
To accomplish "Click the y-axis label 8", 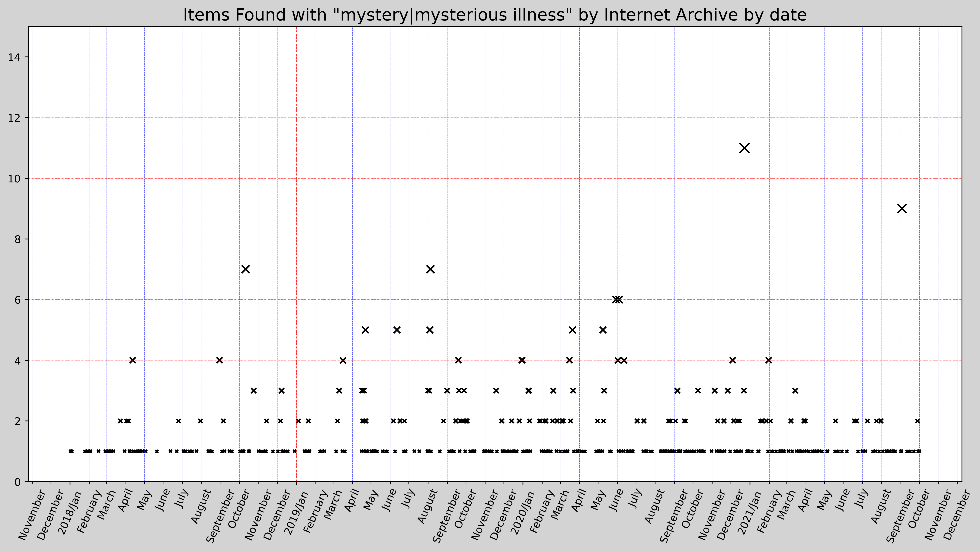I will point(18,239).
